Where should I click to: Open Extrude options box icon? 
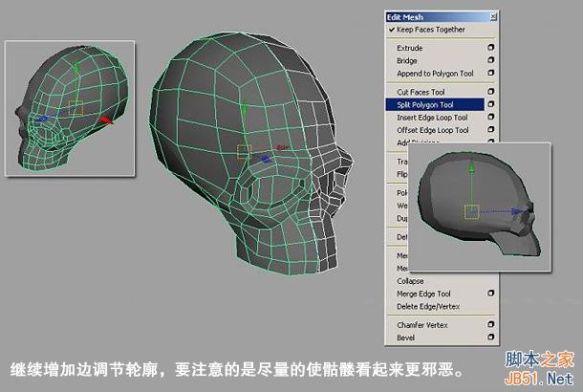click(491, 48)
